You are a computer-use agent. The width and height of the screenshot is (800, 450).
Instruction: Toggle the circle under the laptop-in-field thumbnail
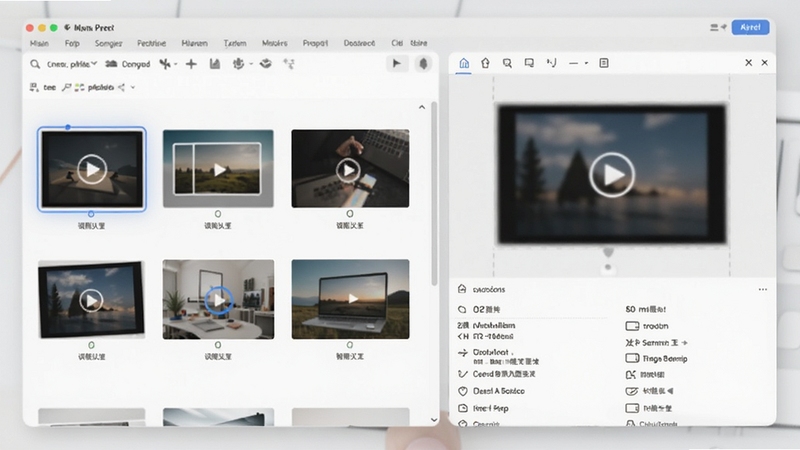(350, 345)
